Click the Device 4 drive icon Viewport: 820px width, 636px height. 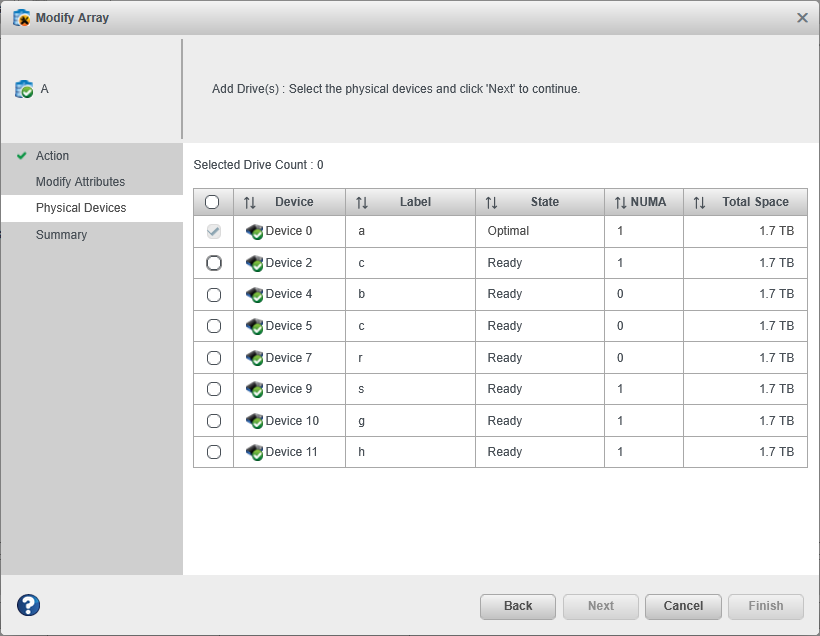point(254,295)
